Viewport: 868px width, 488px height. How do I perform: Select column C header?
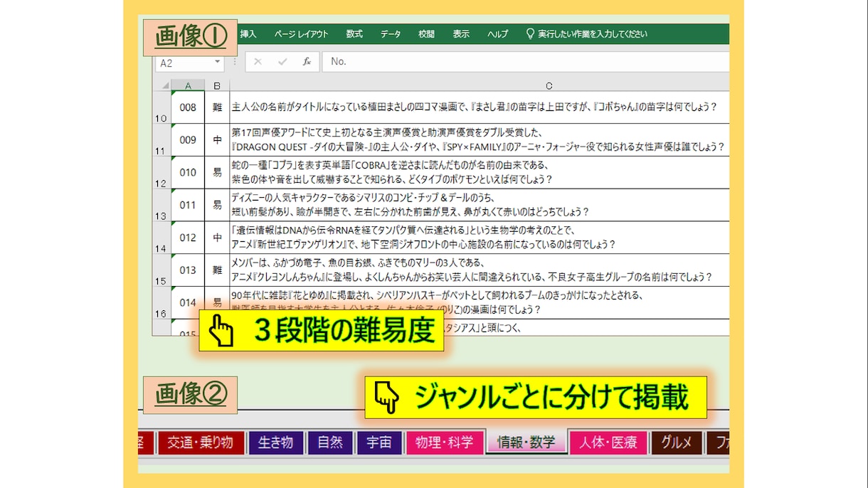point(480,85)
